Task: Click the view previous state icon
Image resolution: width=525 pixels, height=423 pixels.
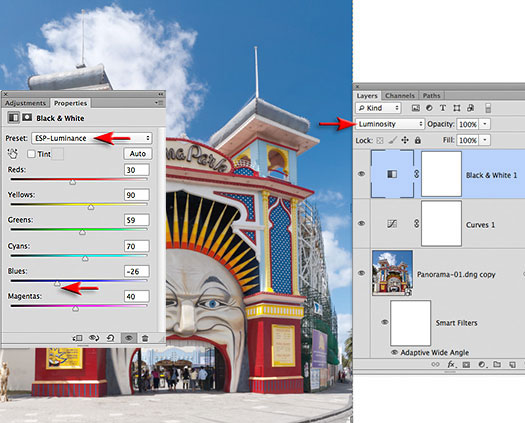Action: point(94,338)
